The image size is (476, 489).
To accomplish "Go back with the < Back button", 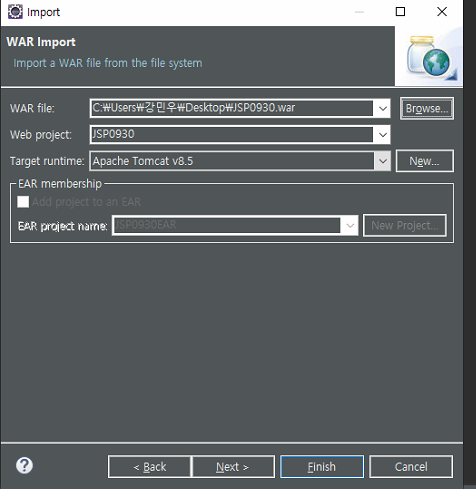I will coord(150,467).
